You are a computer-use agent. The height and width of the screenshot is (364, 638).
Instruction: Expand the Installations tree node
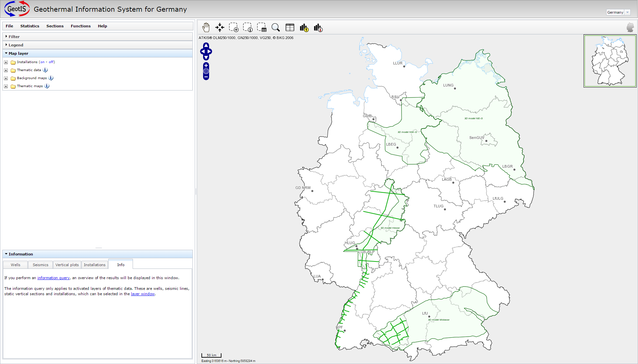6,62
